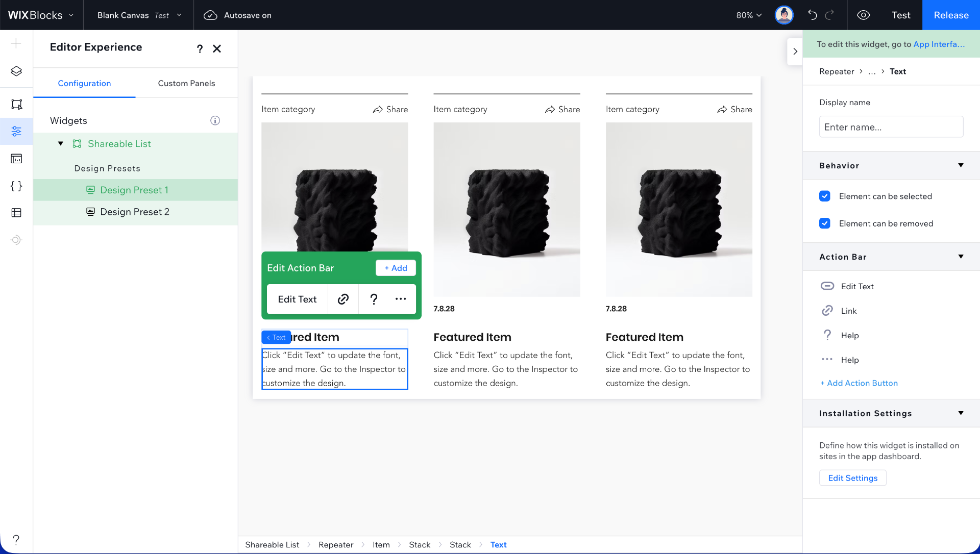Click the Autosave cloud icon
The height and width of the screenshot is (554, 980).
click(210, 15)
